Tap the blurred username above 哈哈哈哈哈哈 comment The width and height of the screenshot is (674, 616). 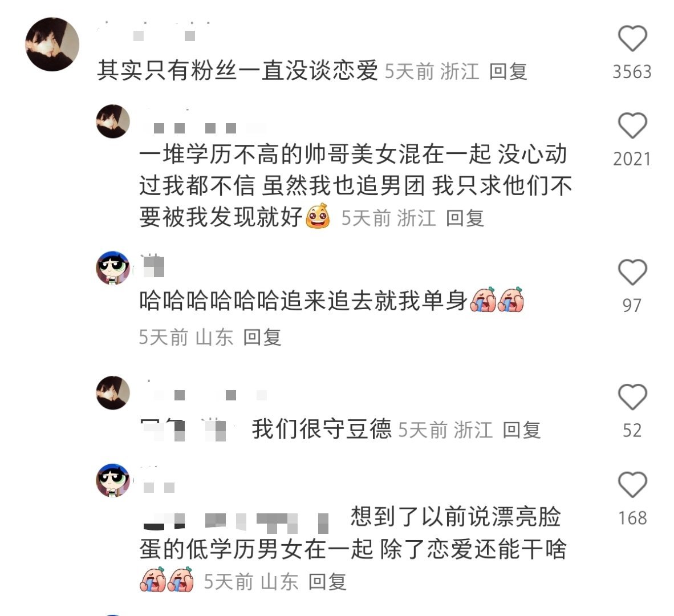click(153, 265)
